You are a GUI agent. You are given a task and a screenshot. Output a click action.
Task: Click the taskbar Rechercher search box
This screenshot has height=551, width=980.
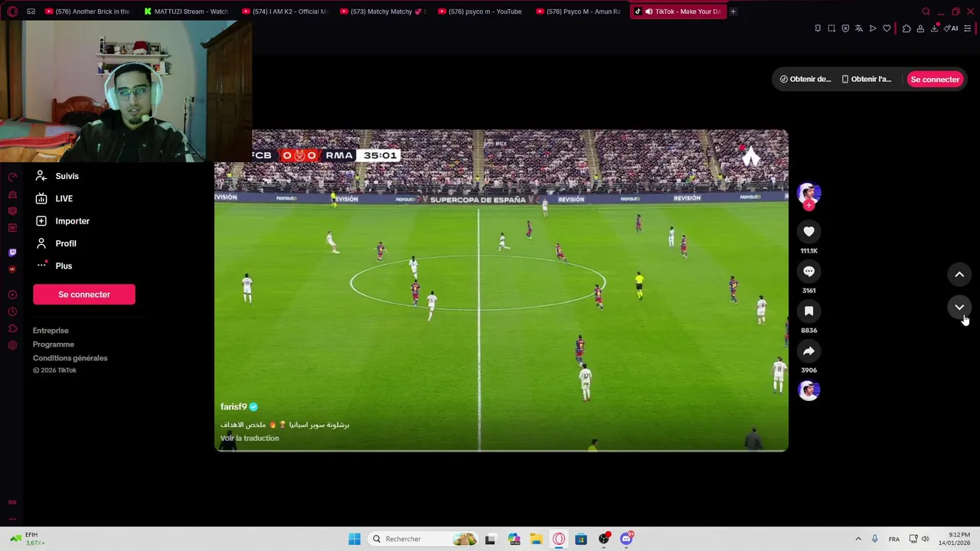pyautogui.click(x=424, y=539)
